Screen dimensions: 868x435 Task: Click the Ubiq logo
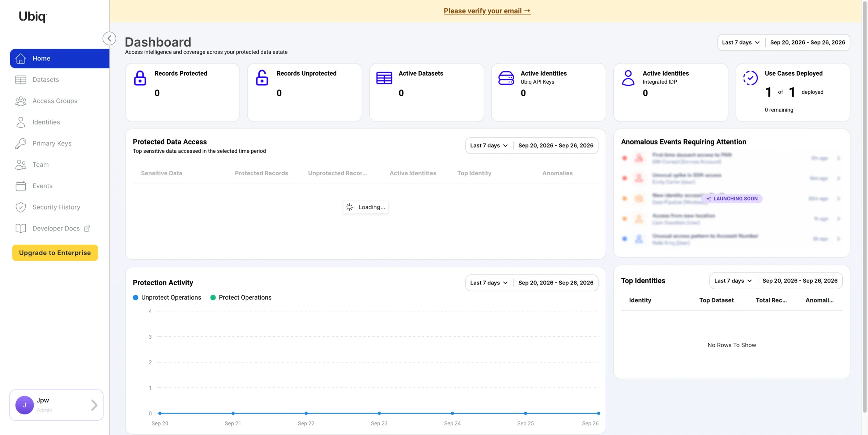[33, 17]
